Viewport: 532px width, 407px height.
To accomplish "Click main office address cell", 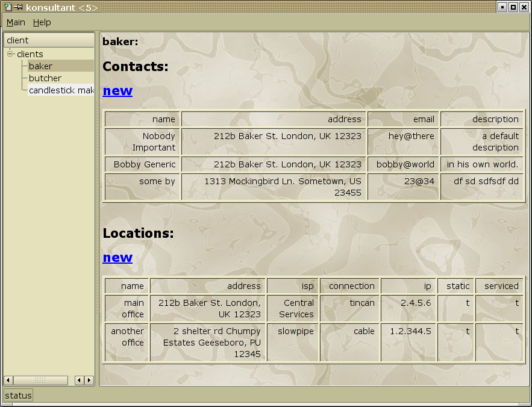I will click(x=208, y=309).
